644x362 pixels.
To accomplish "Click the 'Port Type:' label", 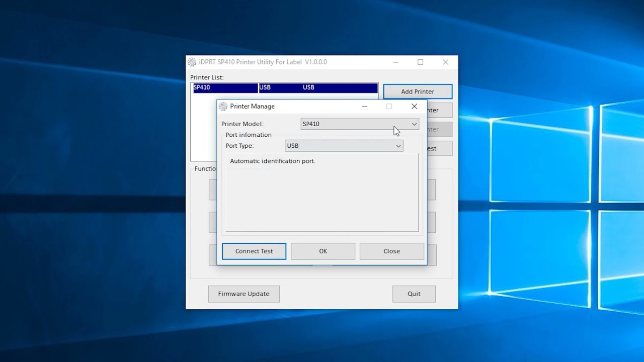I will click(x=239, y=146).
